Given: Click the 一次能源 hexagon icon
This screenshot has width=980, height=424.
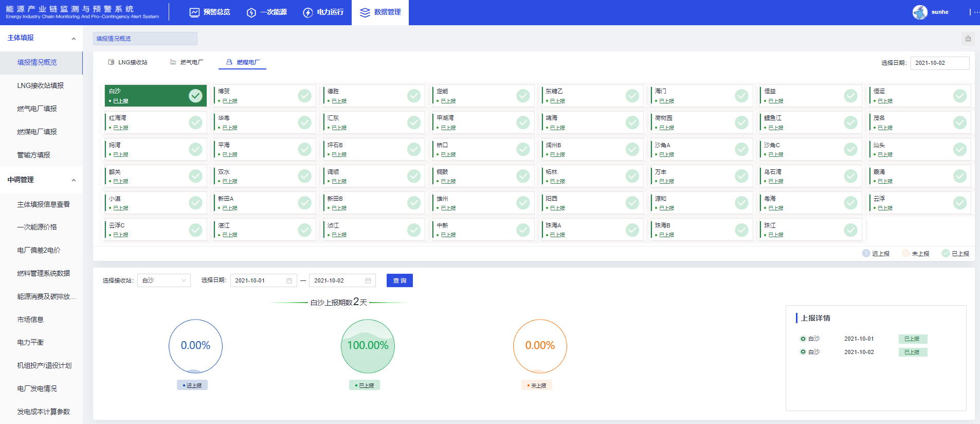Looking at the screenshot, I should point(251,12).
